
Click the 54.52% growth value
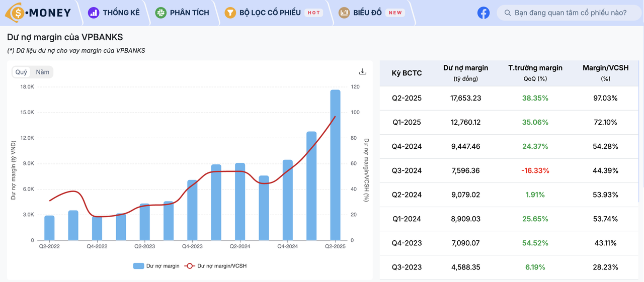(x=535, y=243)
